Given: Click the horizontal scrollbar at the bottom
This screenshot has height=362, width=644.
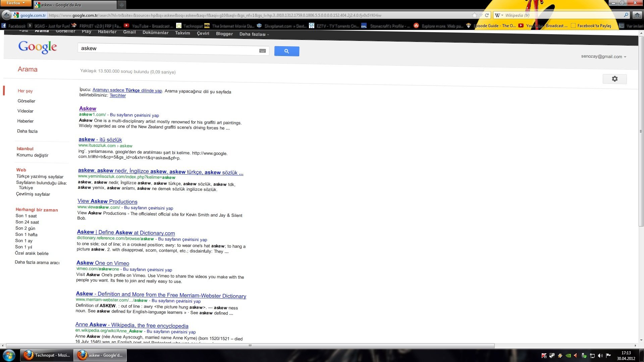Looking at the screenshot, I should click(250, 346).
